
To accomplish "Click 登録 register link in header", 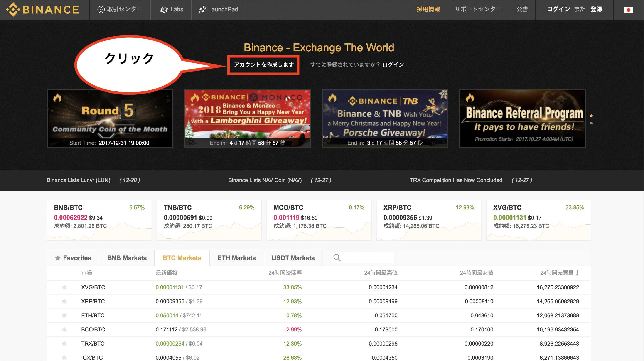I will point(596,10).
